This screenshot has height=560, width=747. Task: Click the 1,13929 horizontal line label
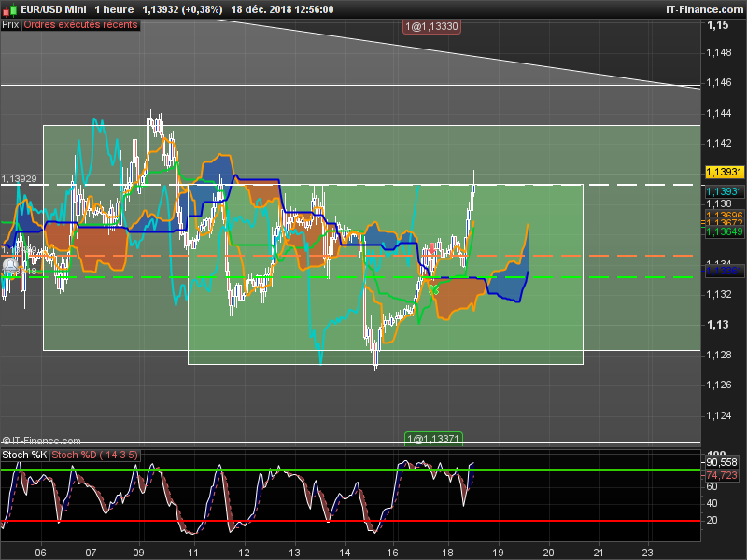click(19, 178)
